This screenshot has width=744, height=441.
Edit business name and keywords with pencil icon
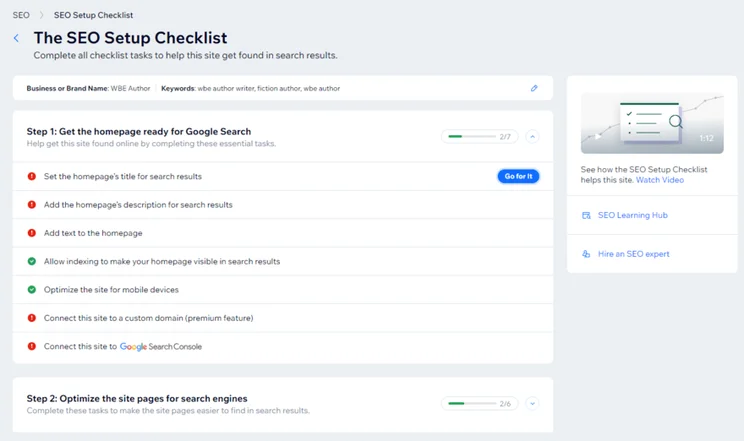(x=534, y=88)
